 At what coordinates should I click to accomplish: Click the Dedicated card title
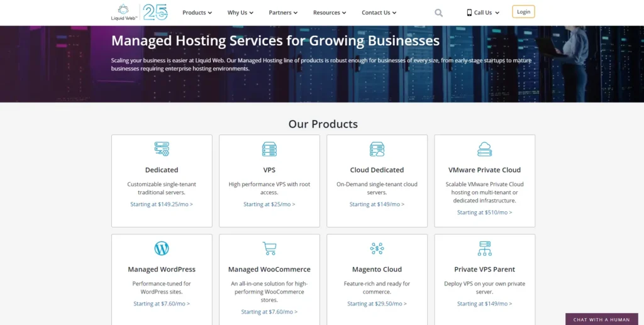click(162, 170)
